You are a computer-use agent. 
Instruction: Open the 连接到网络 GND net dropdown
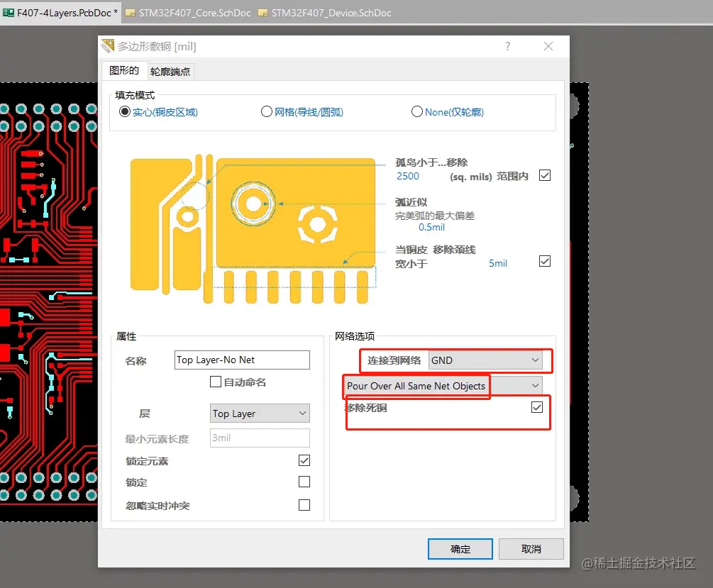[x=485, y=360]
